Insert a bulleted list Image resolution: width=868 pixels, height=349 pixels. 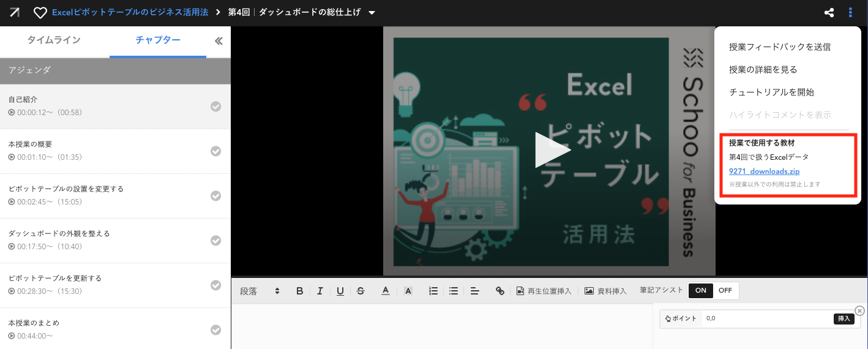tap(454, 291)
